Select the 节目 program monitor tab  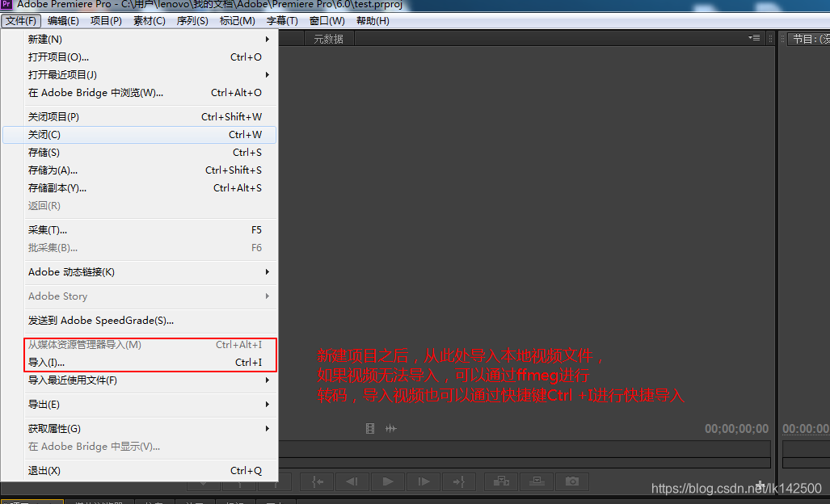(x=809, y=39)
